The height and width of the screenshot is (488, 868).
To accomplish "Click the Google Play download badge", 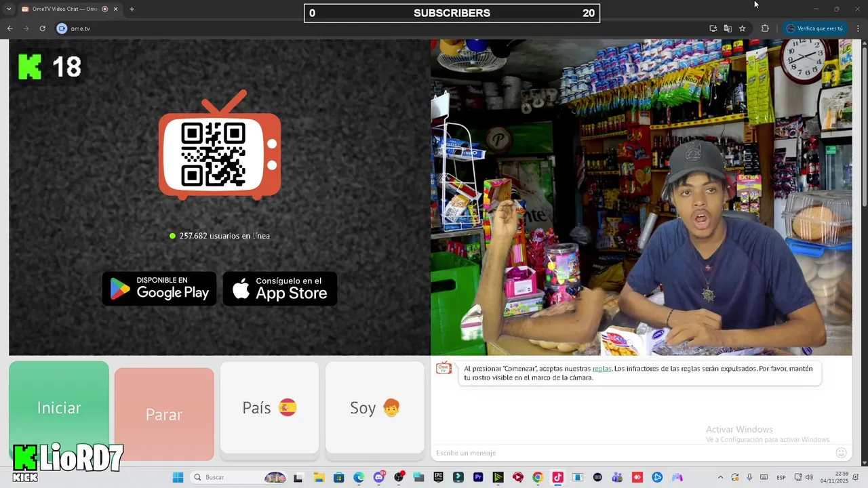I will pos(159,289).
